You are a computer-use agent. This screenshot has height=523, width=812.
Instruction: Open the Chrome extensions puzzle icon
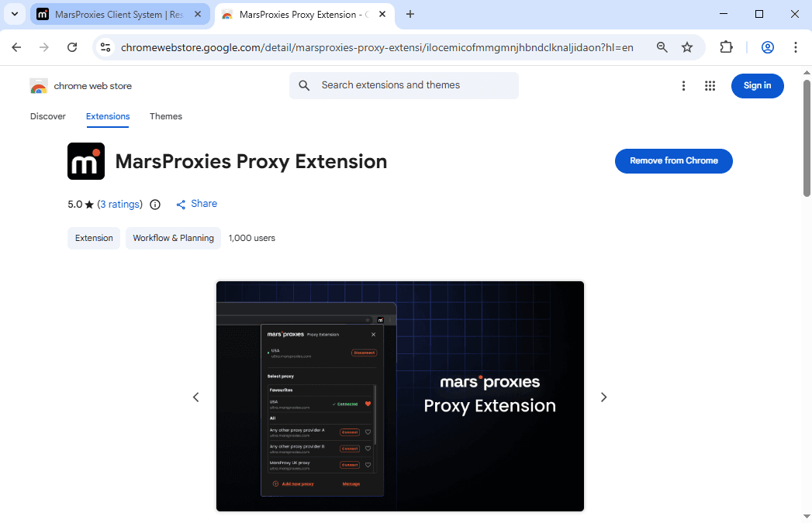click(x=726, y=47)
